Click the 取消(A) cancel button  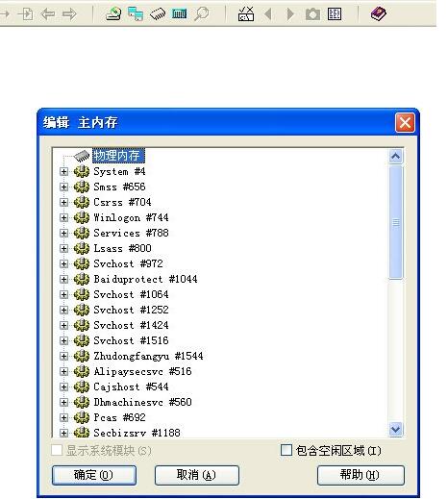(x=197, y=475)
